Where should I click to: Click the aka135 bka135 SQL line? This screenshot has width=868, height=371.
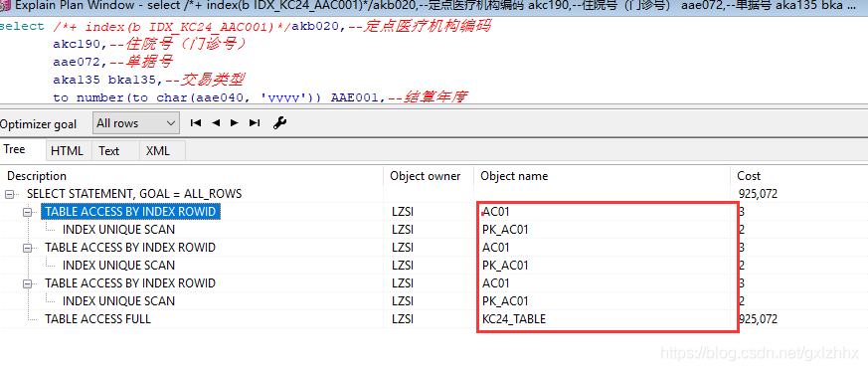148,80
